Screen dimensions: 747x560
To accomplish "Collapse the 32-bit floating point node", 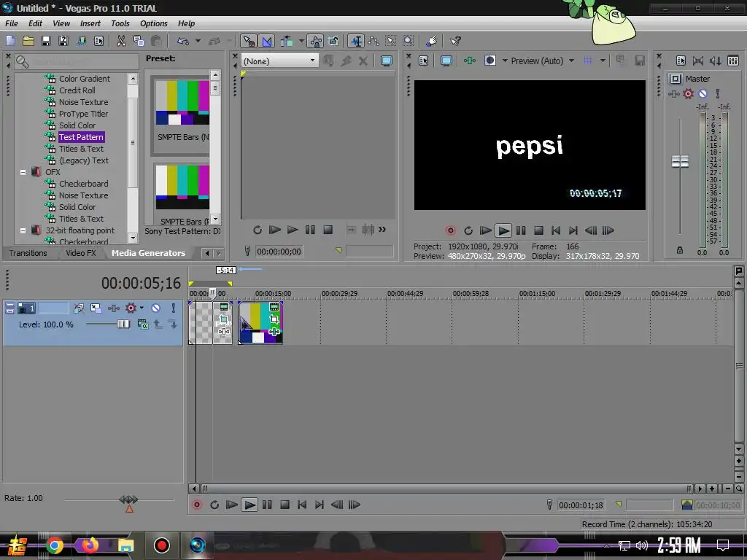I will (x=23, y=230).
